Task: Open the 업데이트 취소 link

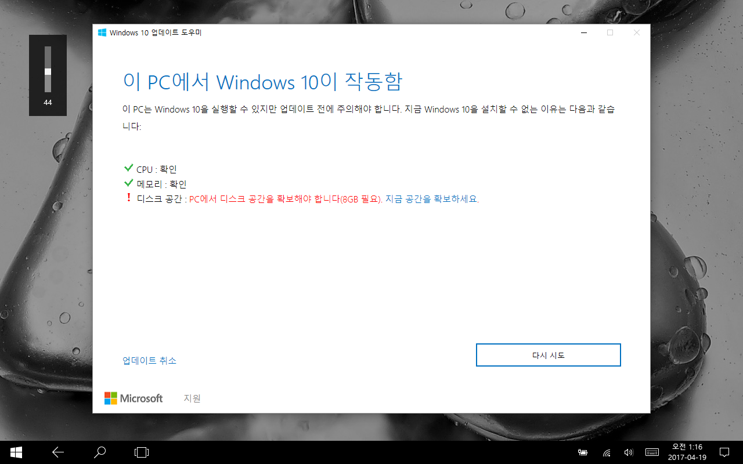Action: tap(149, 361)
